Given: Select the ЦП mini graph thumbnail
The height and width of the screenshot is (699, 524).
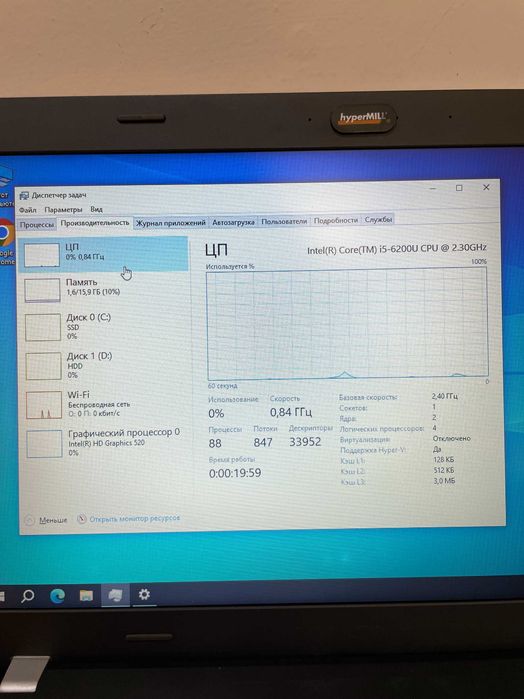Looking at the screenshot, I should click(42, 255).
